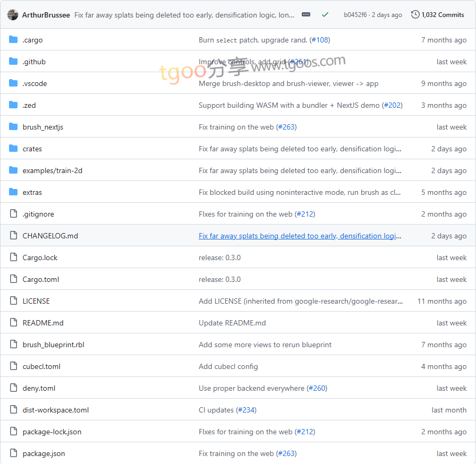Open the 1,032 Commits history
Screen dimensions: 476x464
coord(438,15)
